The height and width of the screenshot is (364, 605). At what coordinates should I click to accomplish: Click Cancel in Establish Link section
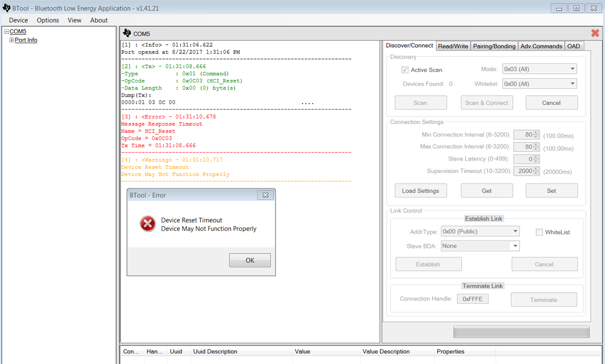point(544,264)
